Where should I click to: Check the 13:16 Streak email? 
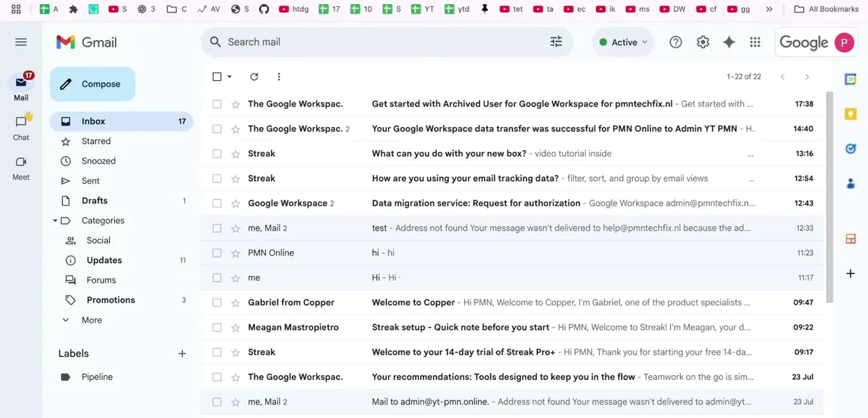217,153
